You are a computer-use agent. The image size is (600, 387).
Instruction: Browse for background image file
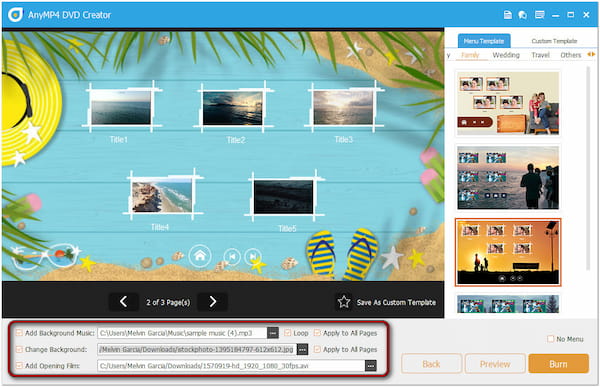click(302, 349)
